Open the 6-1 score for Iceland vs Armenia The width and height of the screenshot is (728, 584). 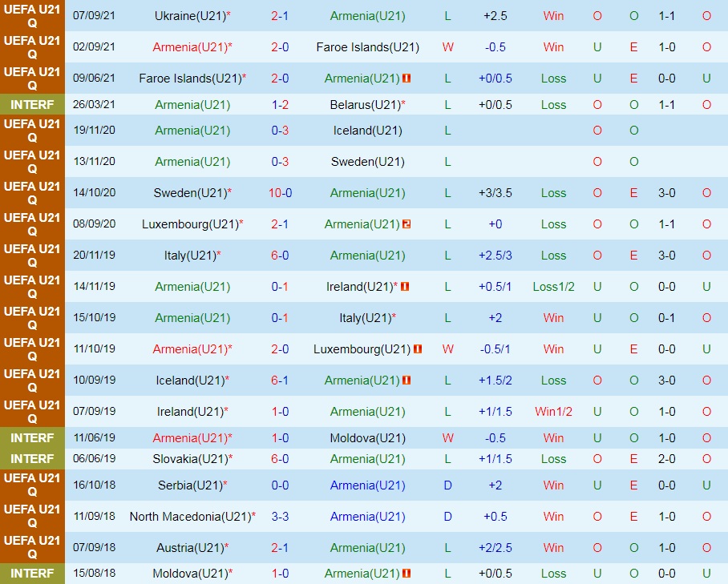(x=280, y=381)
